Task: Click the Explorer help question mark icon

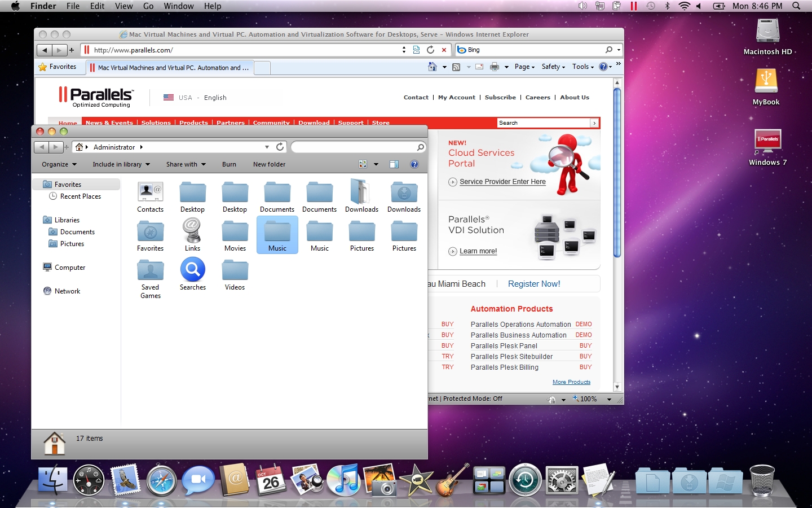Action: (x=414, y=164)
